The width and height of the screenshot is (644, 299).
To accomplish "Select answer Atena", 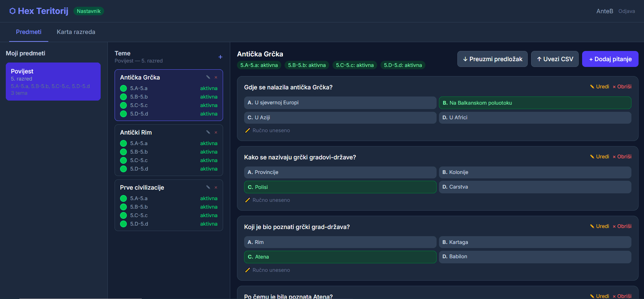I will click(x=340, y=257).
